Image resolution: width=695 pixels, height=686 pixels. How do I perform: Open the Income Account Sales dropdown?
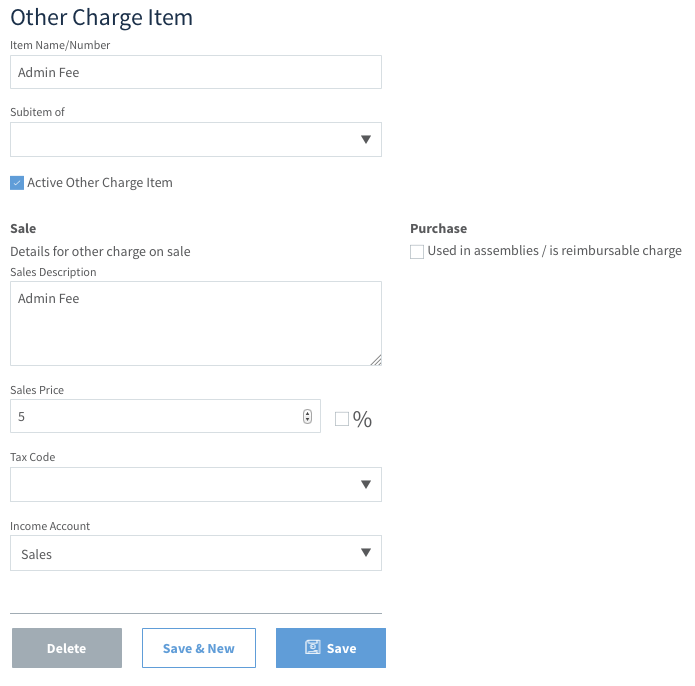(196, 553)
